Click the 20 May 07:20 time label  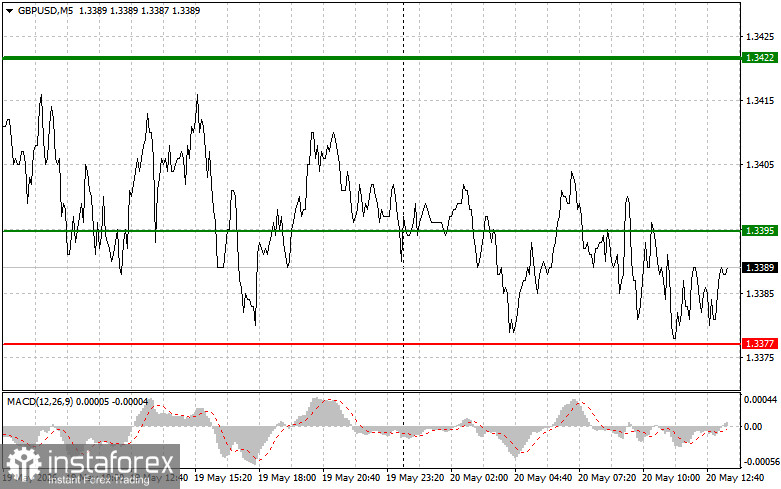point(607,478)
